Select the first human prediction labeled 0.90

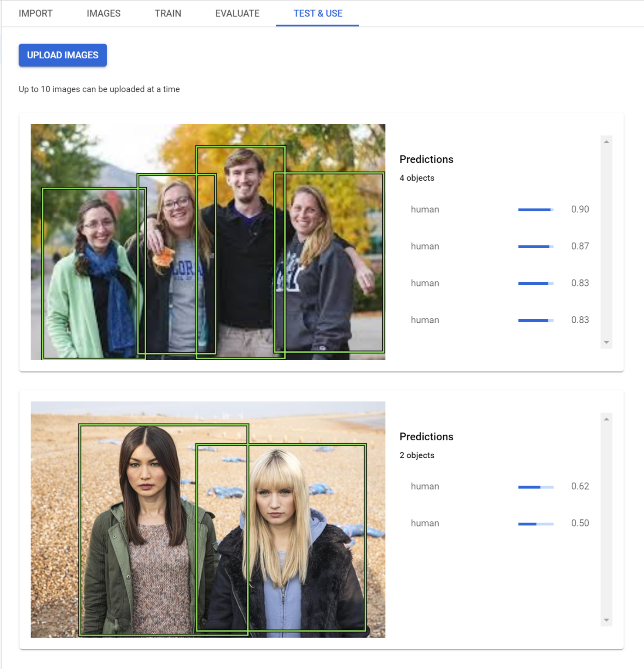click(x=424, y=209)
